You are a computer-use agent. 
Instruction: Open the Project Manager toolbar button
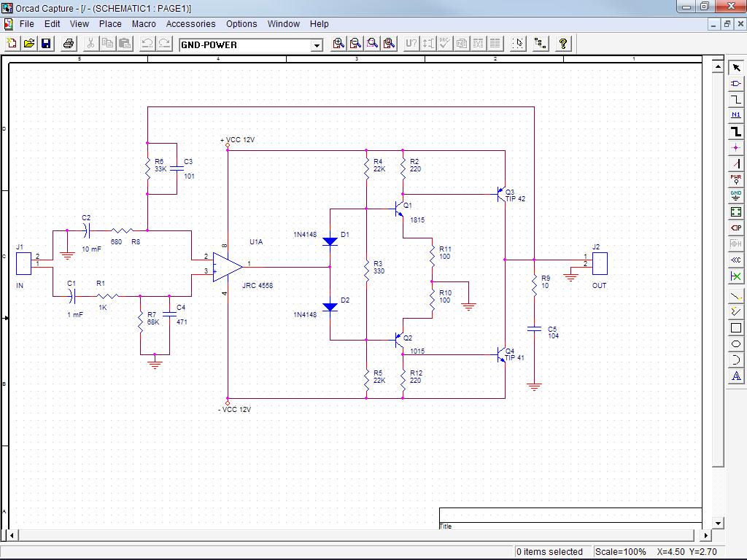coord(541,44)
